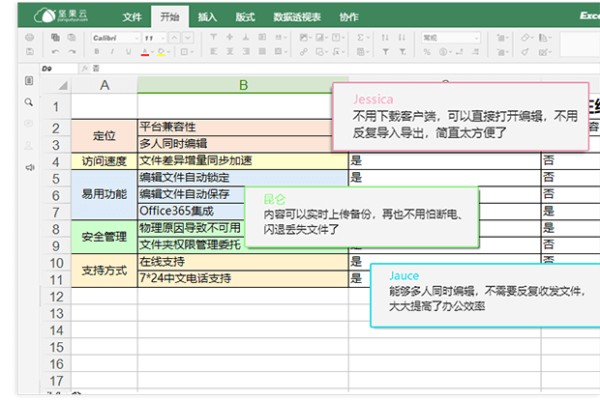Open the fill color dropdown arrow
600x400 pixels.
tap(169, 52)
